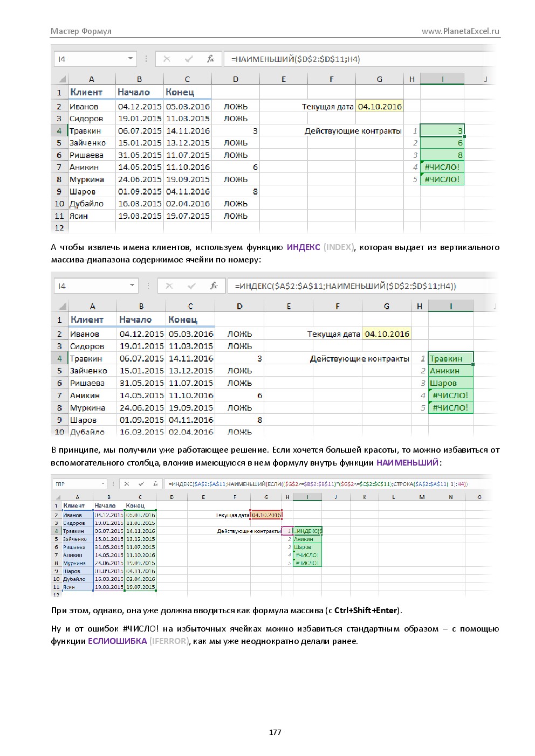Screen dimensions: 535x756
Task: Click the select-all corner triangle of the top spreadsheet
Action: [x=63, y=79]
